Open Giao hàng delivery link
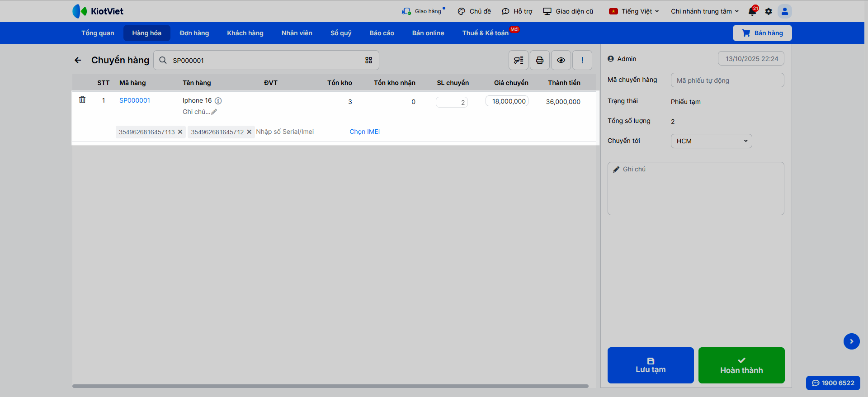 (x=423, y=11)
